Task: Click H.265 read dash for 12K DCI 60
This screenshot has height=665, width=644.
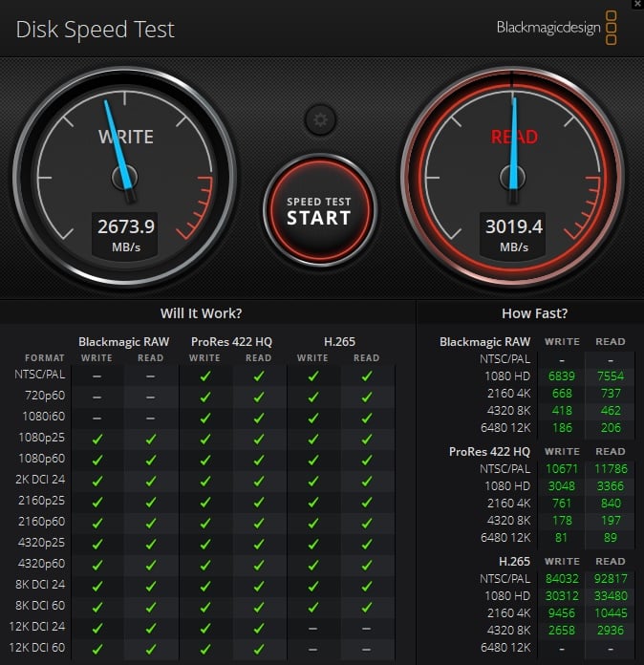Action: (367, 650)
